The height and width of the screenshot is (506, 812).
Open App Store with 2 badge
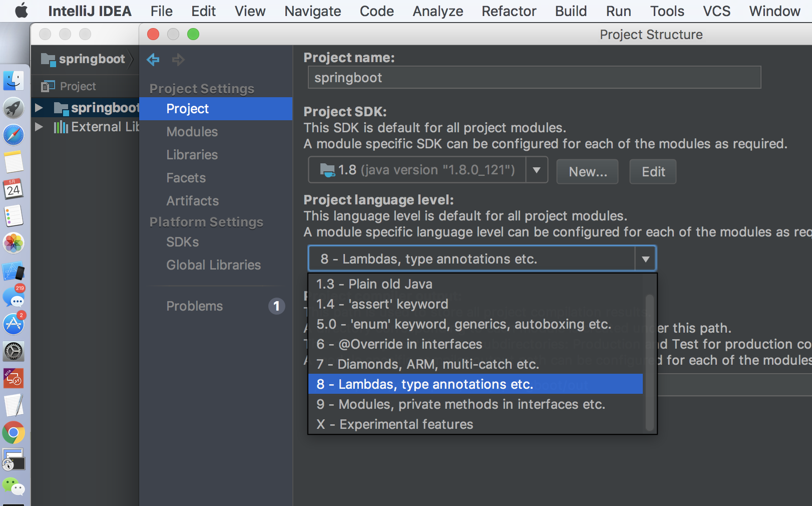[x=14, y=324]
